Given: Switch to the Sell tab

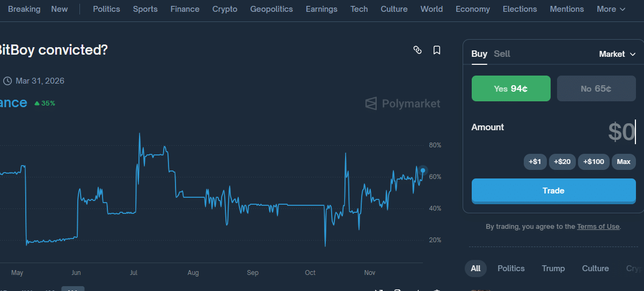Looking at the screenshot, I should [x=502, y=54].
